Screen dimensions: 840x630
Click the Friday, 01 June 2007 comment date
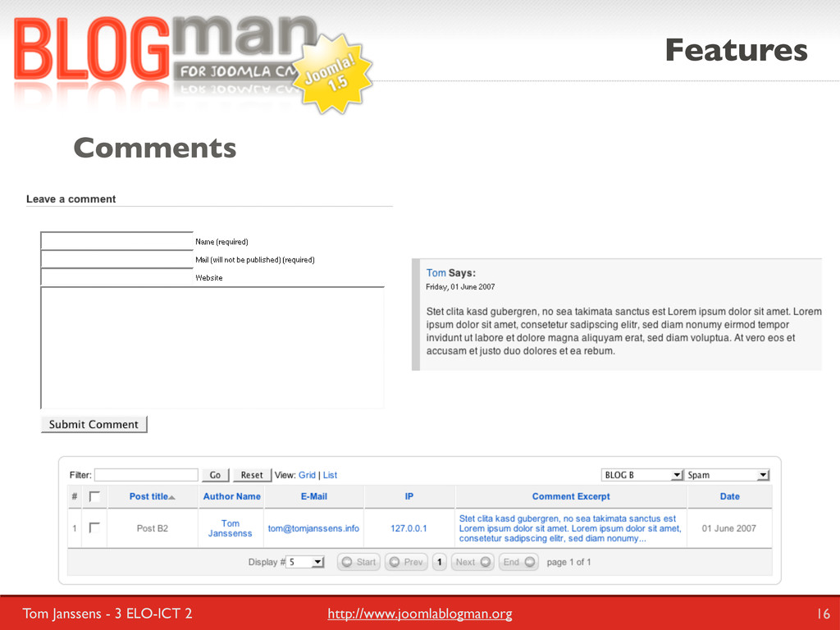click(x=461, y=286)
